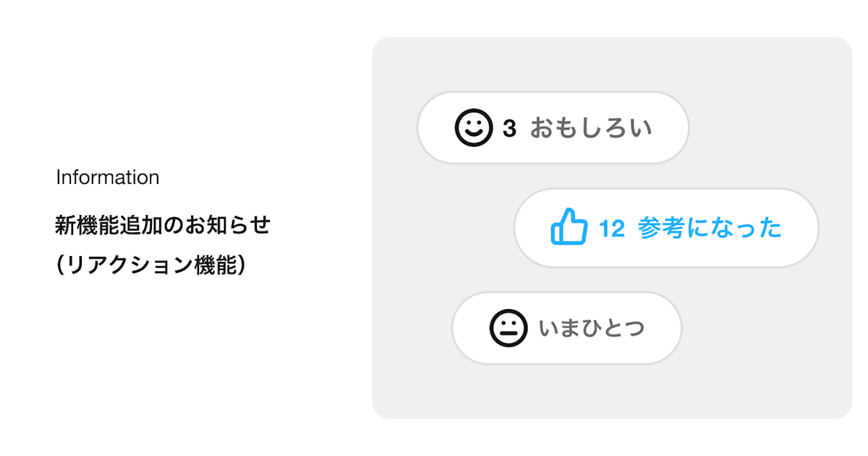Tap the blue thumbs-up icon

569,227
